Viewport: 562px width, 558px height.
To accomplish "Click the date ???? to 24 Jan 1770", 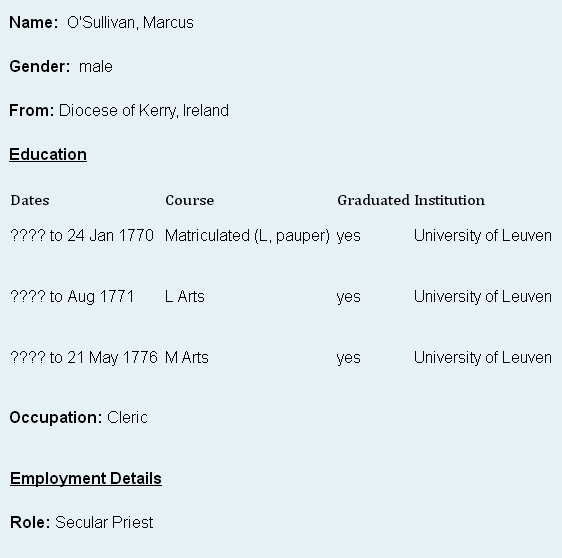I will click(x=82, y=235).
